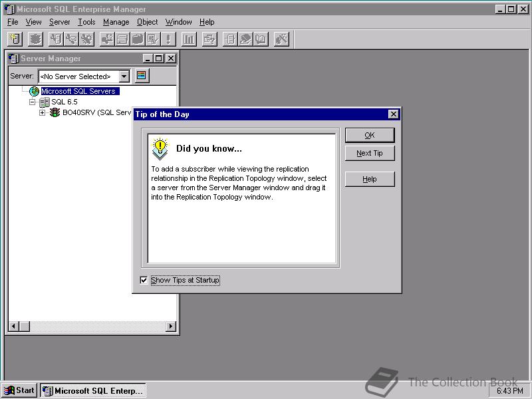Screen dimensions: 532x399
Task: Open the Manage menu
Action: click(x=116, y=22)
